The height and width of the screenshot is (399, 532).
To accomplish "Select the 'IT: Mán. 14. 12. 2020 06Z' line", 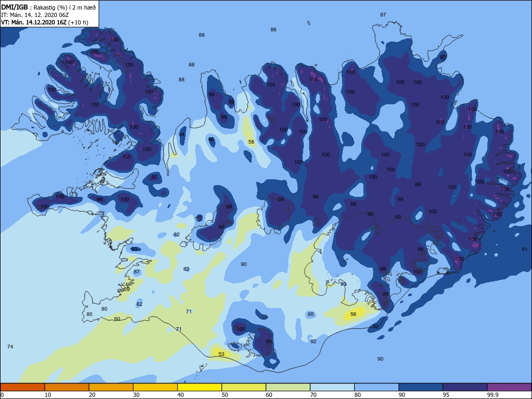I will [35, 15].
